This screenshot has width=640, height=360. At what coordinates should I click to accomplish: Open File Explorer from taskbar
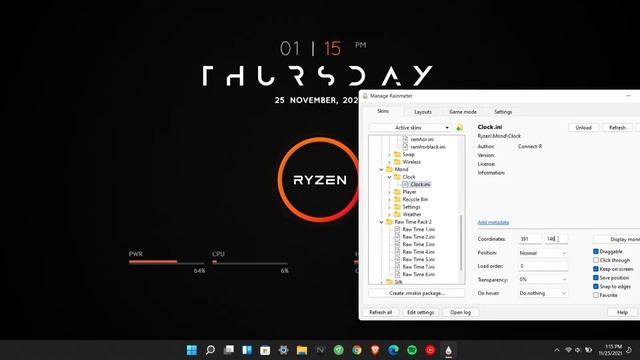(302, 350)
